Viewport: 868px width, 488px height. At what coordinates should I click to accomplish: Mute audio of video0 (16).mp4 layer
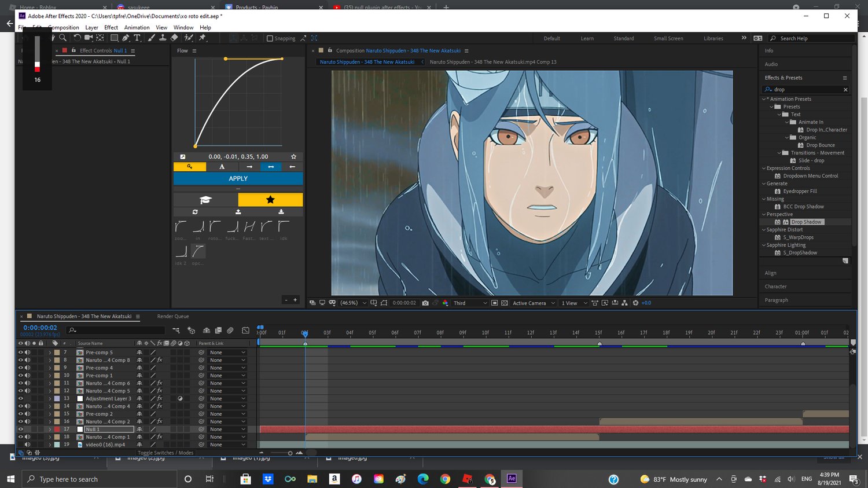[x=27, y=445]
